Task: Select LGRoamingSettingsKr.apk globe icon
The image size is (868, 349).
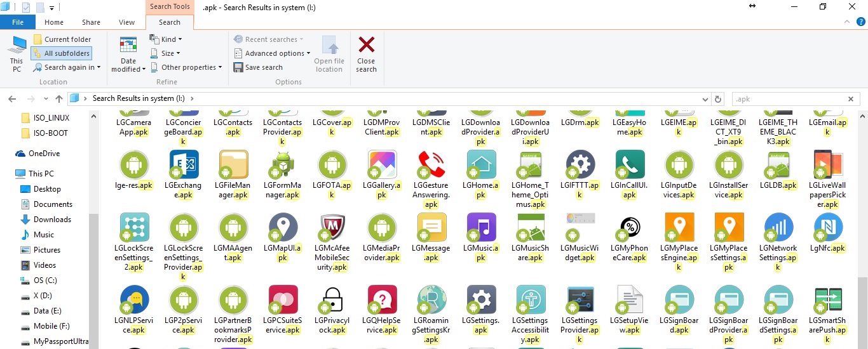Action: [431, 300]
